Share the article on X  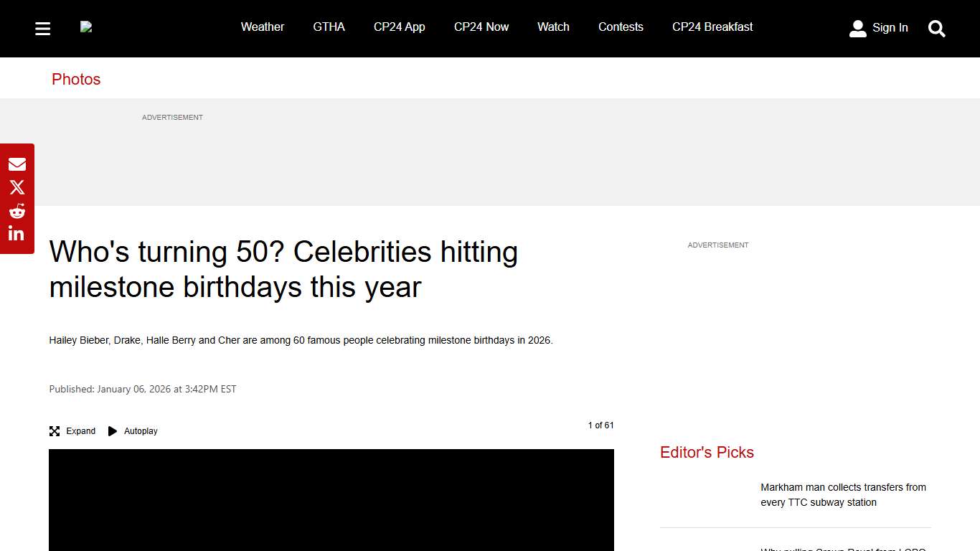[17, 187]
